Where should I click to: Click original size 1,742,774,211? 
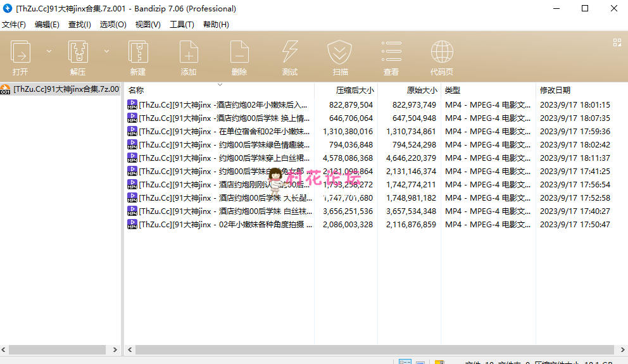tap(411, 185)
